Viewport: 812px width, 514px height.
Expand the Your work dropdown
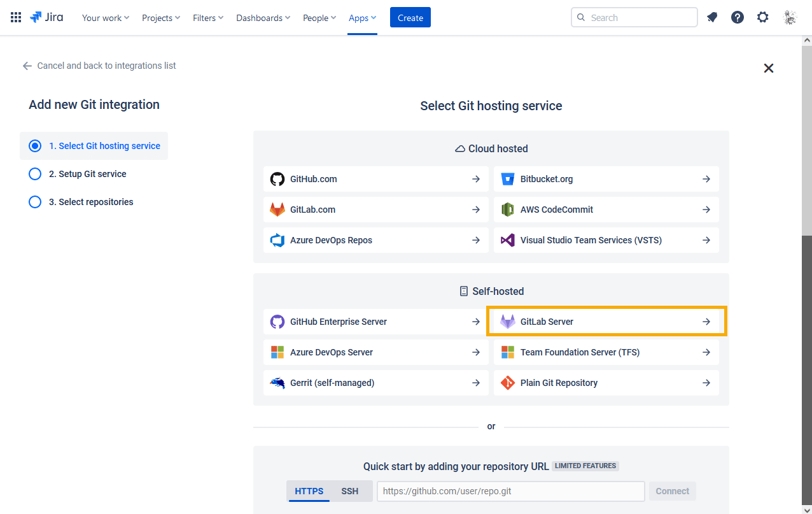click(x=106, y=18)
